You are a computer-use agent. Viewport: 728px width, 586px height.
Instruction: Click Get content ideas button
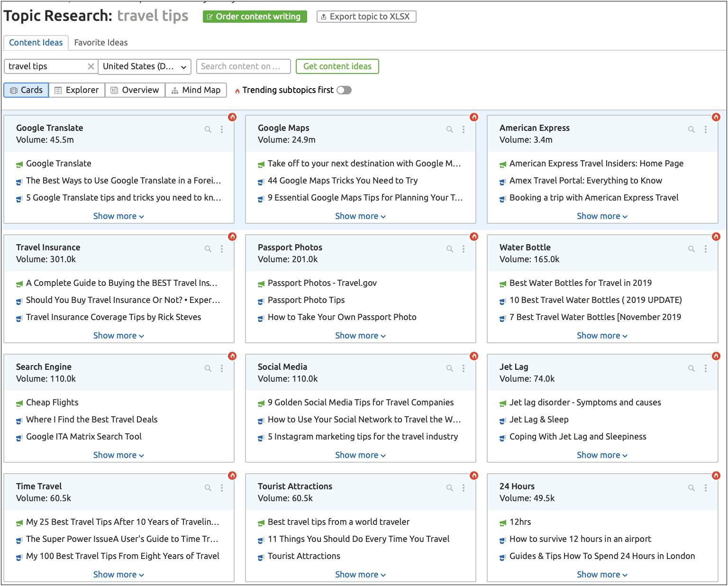click(x=337, y=66)
